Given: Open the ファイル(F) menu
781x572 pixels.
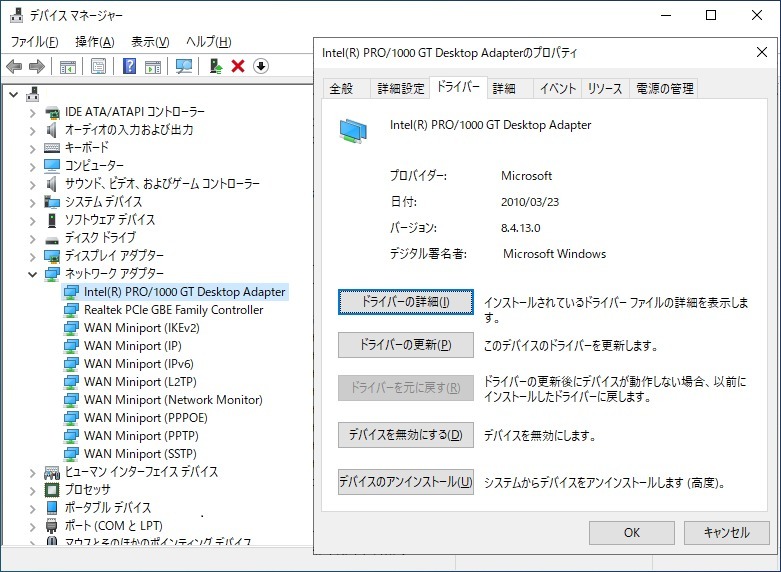Looking at the screenshot, I should (34, 42).
